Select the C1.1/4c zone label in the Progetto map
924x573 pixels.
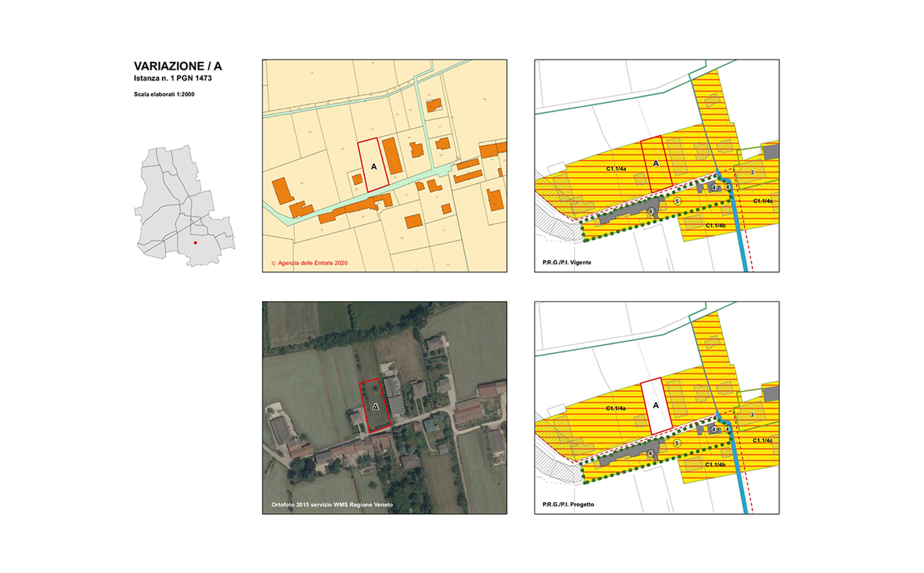pos(762,440)
